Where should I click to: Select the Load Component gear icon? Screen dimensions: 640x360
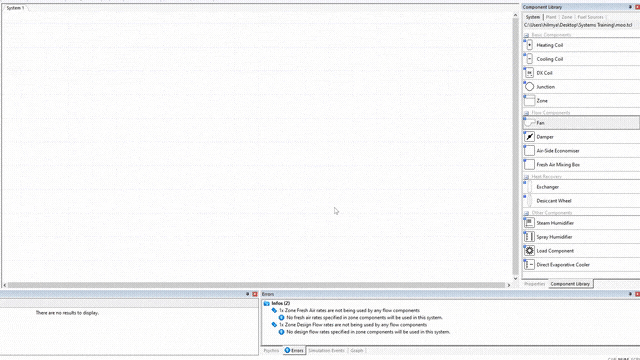[x=529, y=251]
